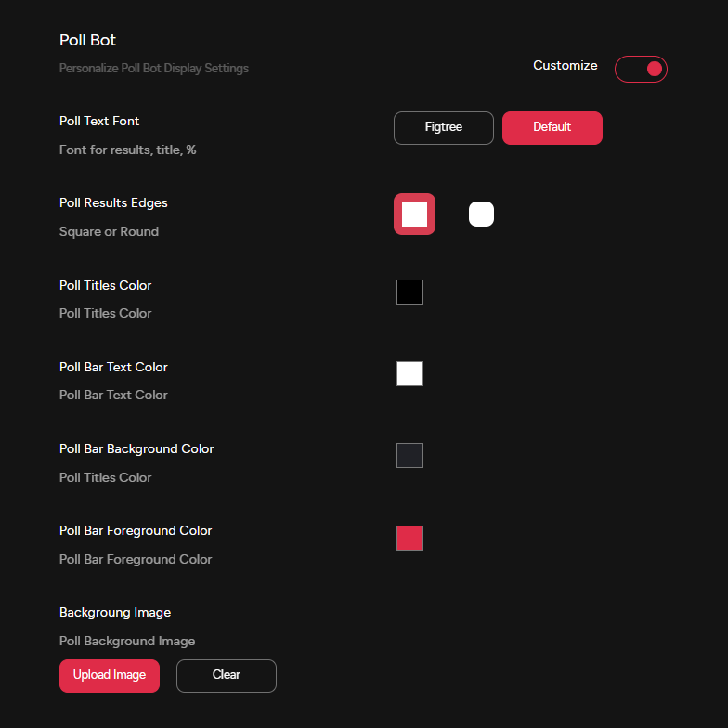Click the Poll Bar Foreground Color setting title
728x728 pixels.
point(136,530)
